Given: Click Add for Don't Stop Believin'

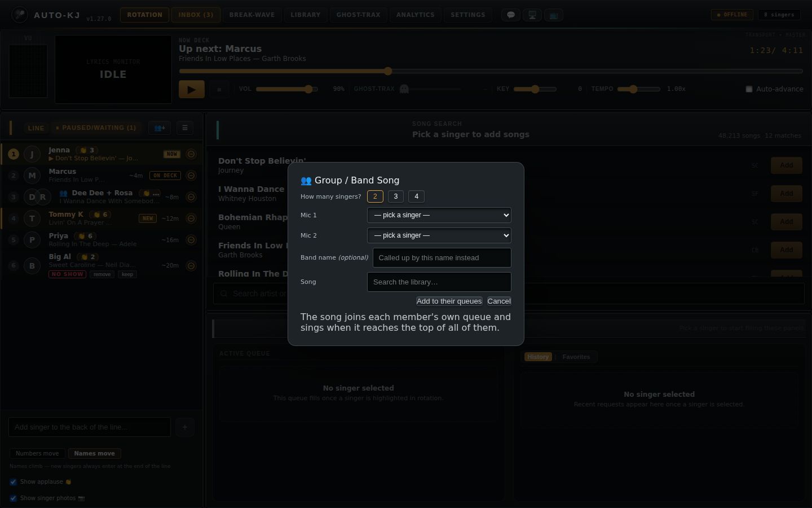Looking at the screenshot, I should point(786,165).
